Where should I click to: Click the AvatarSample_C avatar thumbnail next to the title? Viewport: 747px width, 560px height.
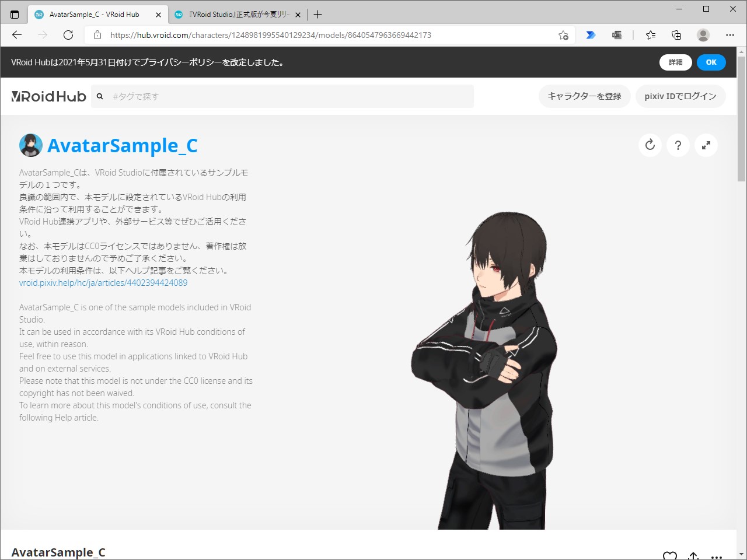pyautogui.click(x=31, y=145)
